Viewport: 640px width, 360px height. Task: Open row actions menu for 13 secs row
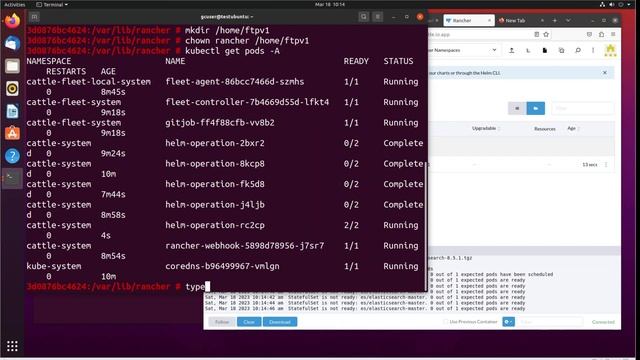606,164
